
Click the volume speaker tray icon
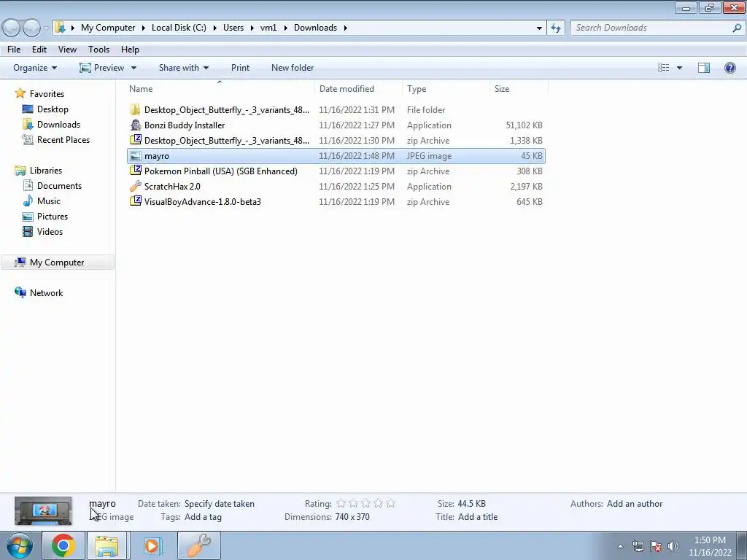pos(673,546)
